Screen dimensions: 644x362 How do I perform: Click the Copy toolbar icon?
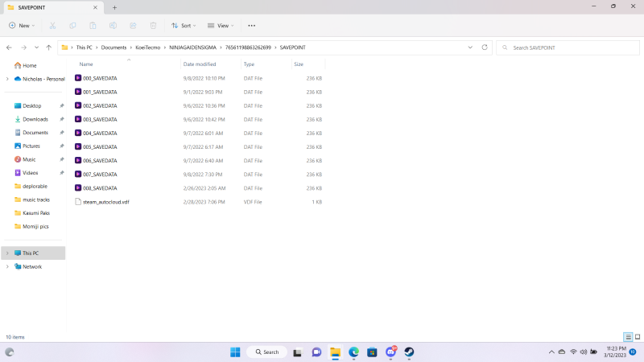pyautogui.click(x=72, y=26)
